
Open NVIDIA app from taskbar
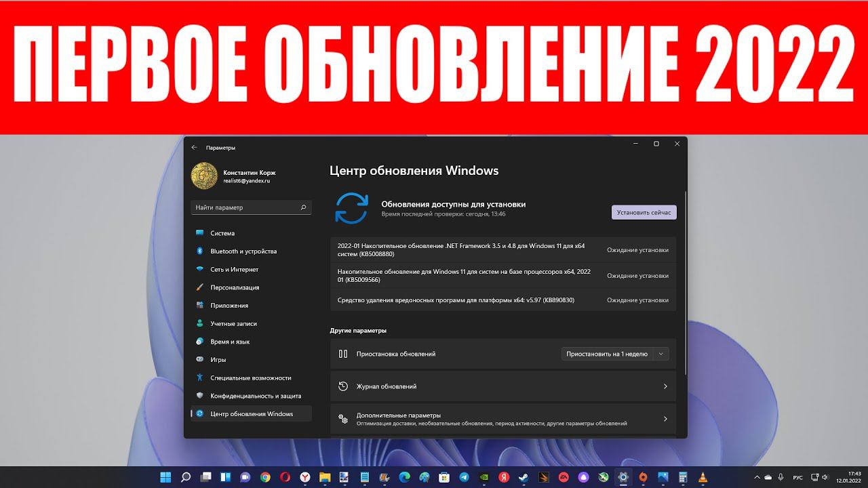click(x=484, y=476)
